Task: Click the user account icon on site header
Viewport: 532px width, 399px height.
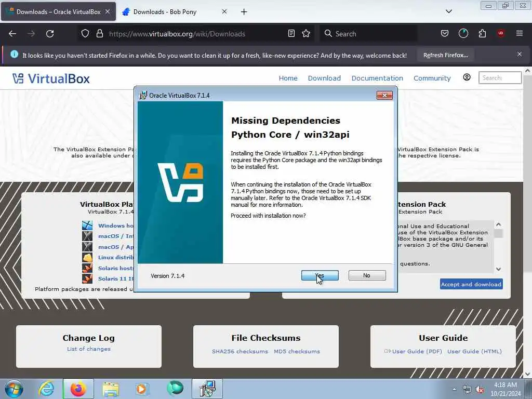Action: 467,77
